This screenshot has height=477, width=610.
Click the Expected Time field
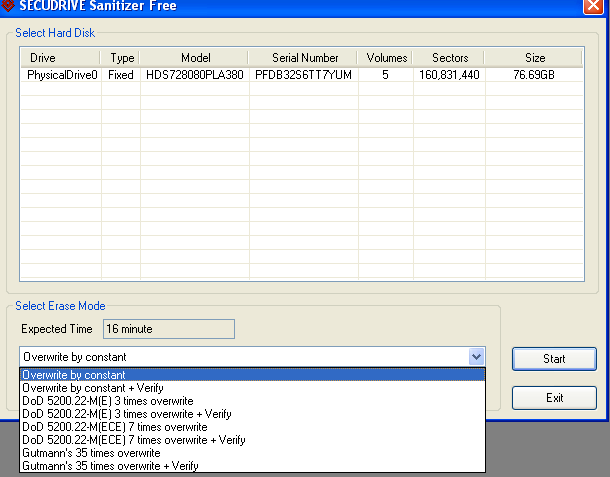point(169,329)
